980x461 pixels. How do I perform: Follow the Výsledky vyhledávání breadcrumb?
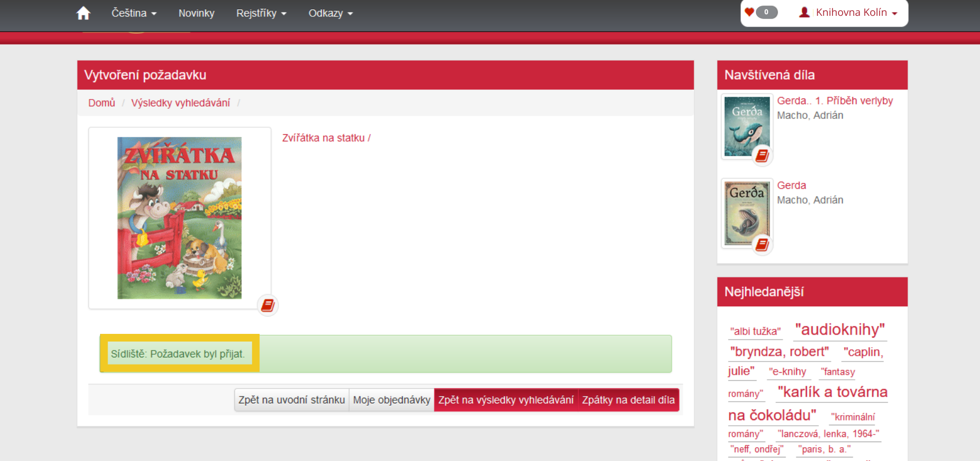pyautogui.click(x=181, y=103)
